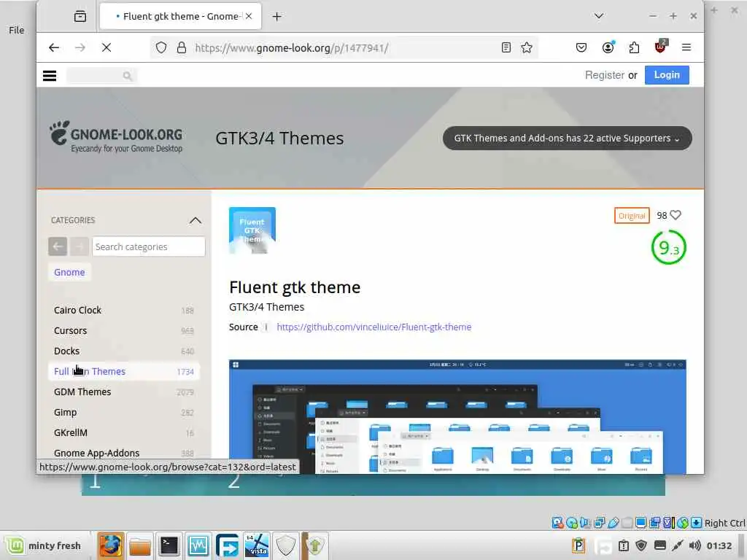This screenshot has height=560, width=747.
Task: Launch Firefox from the taskbar
Action: (x=111, y=545)
